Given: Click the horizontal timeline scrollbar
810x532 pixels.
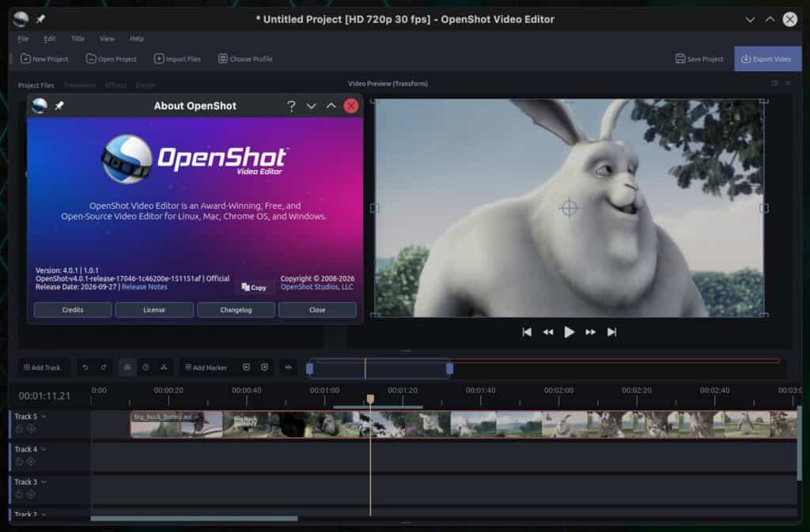Looking at the screenshot, I should 195,519.
